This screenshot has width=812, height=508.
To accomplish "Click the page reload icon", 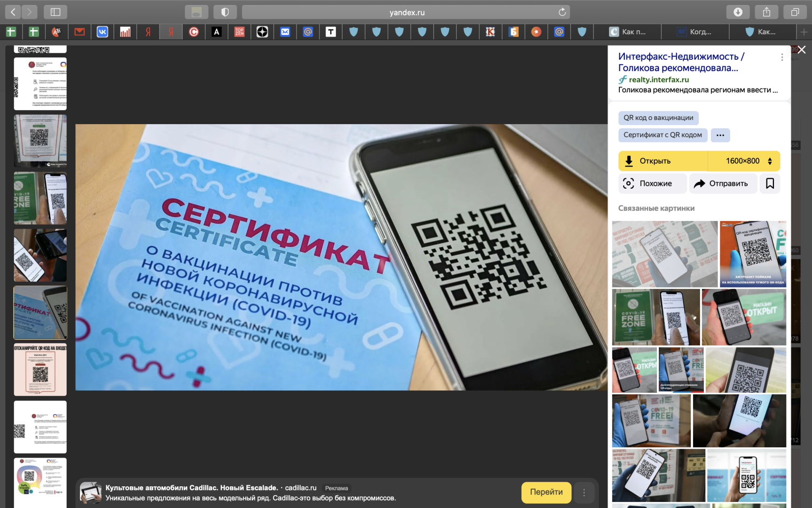I will pyautogui.click(x=562, y=12).
